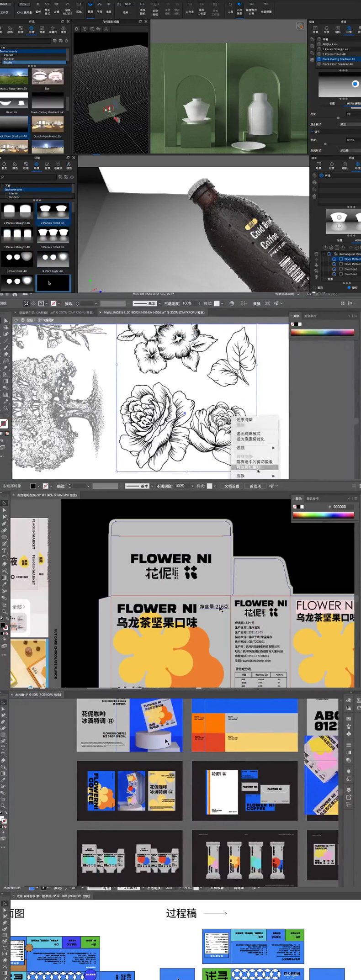Click the Recolor Artwork wheel in flower-drawing control bar
This screenshot has height=980, width=361.
click(232, 303)
